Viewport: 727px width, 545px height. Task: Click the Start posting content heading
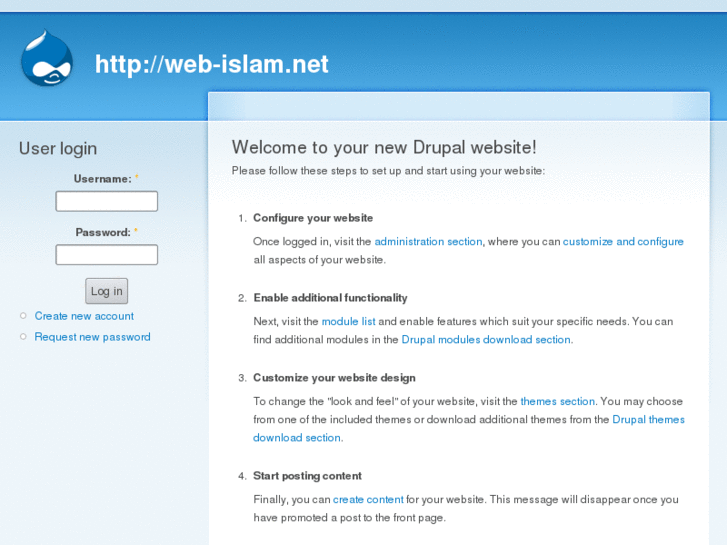(x=307, y=476)
